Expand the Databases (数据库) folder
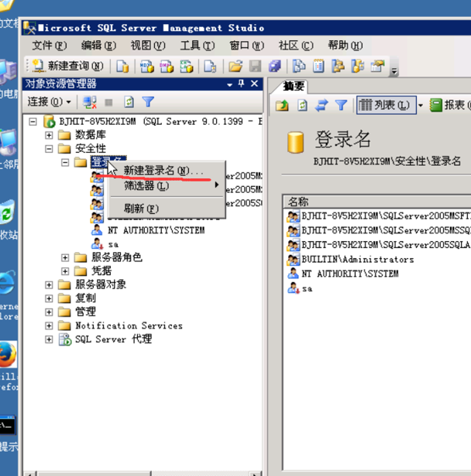 49,135
